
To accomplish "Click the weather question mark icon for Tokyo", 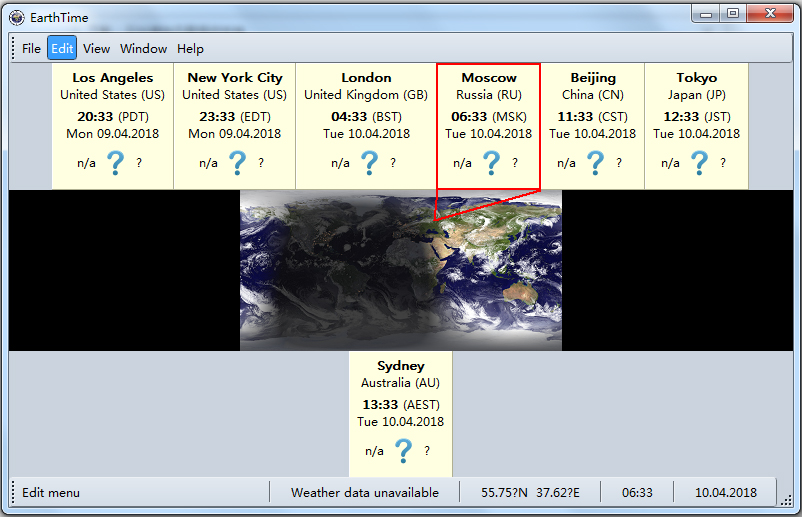I will (699, 163).
